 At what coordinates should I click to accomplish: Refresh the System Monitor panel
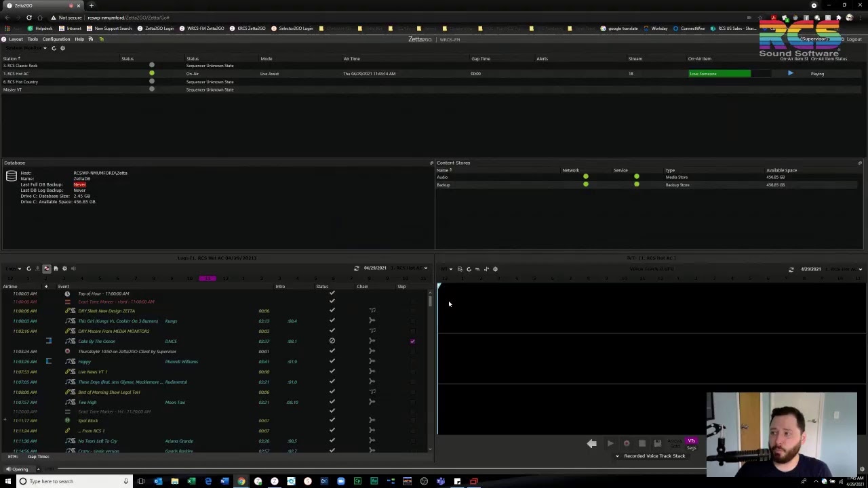(x=54, y=48)
